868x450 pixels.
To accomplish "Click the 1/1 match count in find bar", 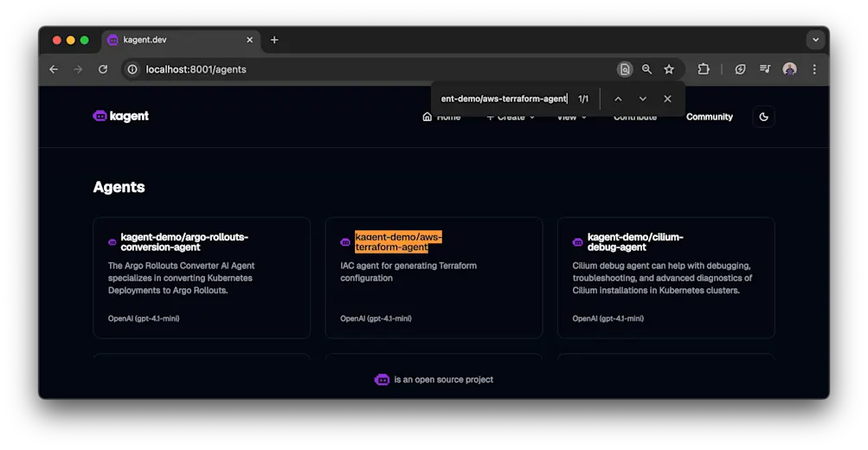I will [x=583, y=99].
